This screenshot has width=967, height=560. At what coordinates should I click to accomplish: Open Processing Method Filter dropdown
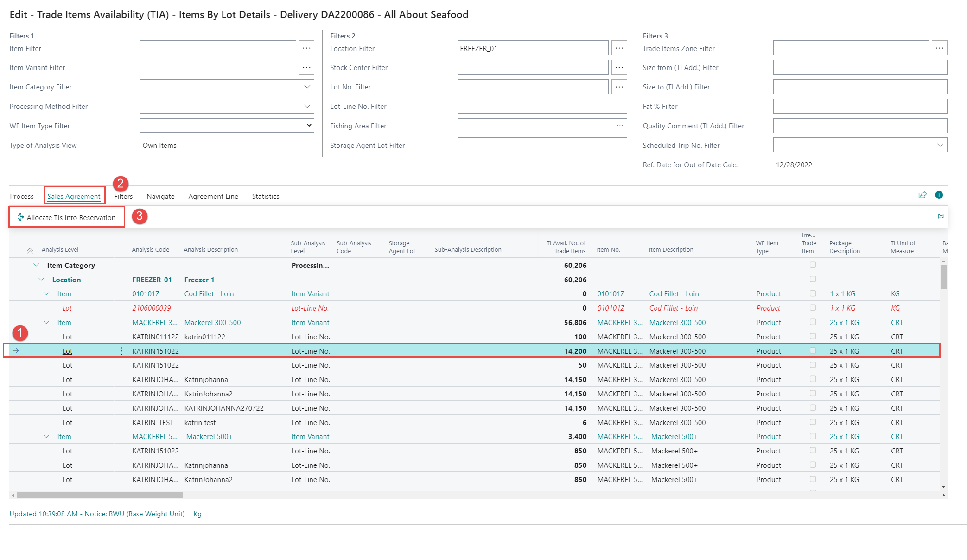tap(307, 106)
